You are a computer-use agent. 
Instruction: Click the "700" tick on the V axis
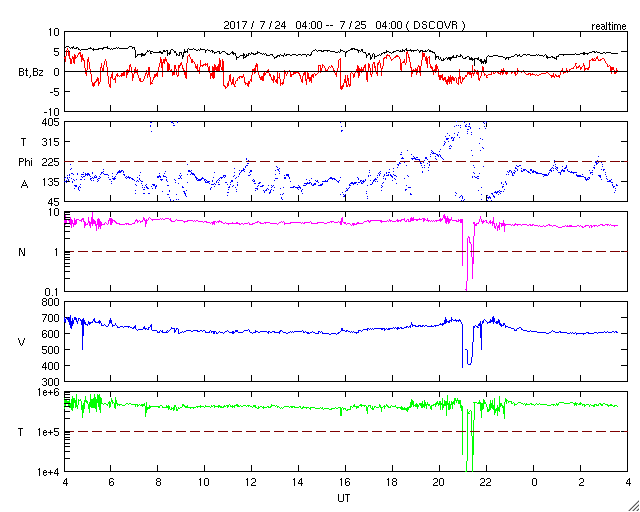point(52,318)
